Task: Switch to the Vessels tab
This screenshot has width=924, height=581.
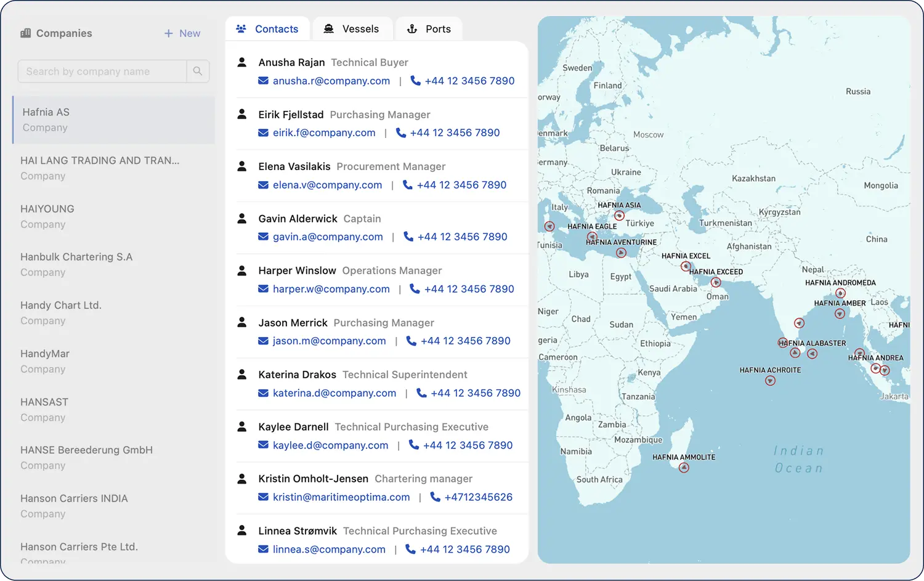Action: 352,29
